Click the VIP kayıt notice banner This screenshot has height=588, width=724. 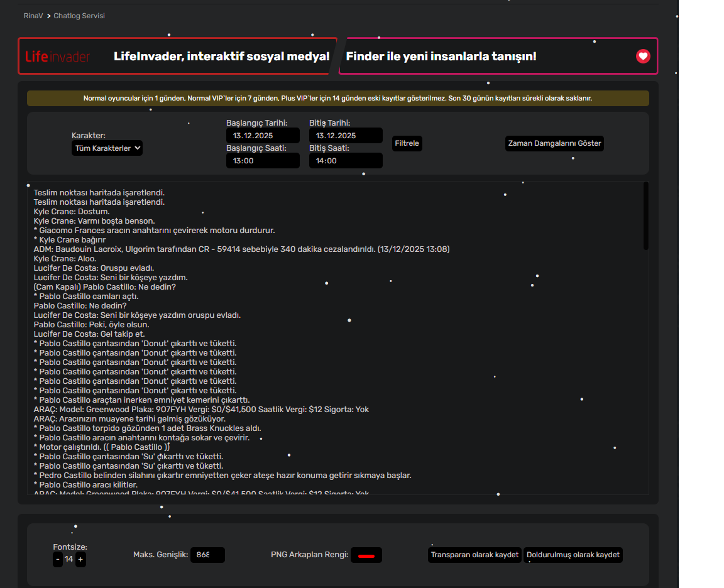point(338,98)
